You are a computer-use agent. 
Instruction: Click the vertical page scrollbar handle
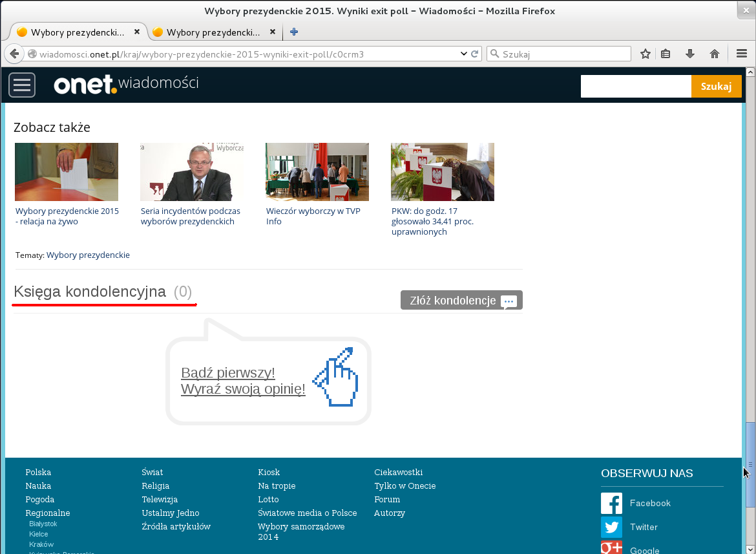click(750, 464)
